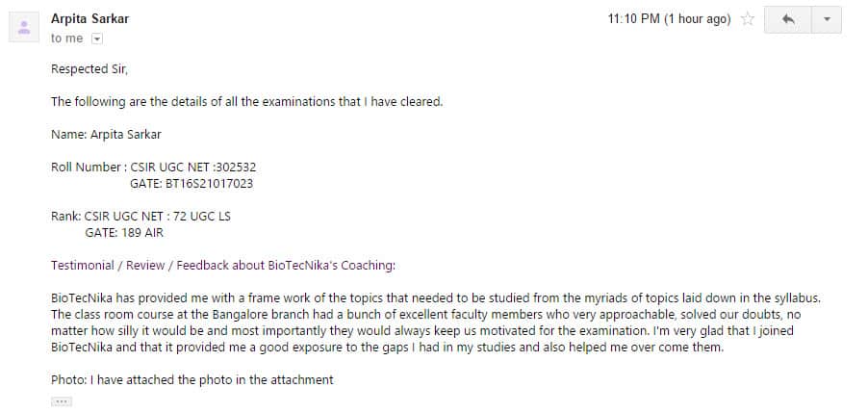Click the GATE roll number BT16S21017023
The image size is (868, 413).
[x=209, y=184]
